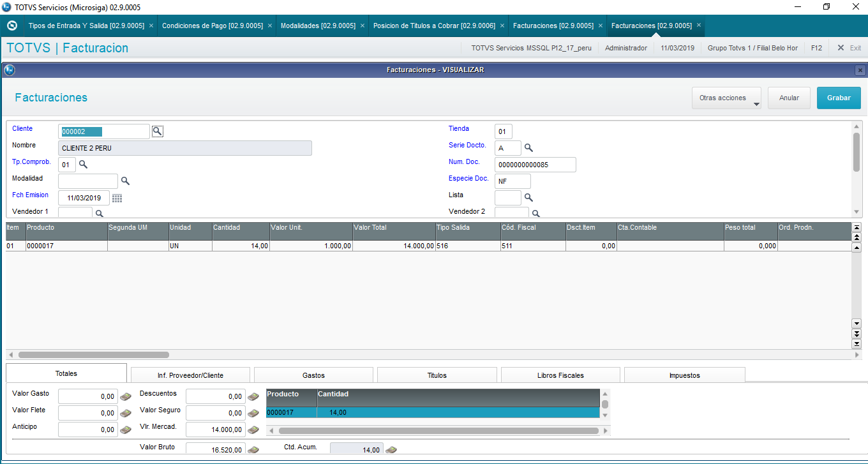Open the Vendedor 1 lookup magnifier

tap(100, 214)
